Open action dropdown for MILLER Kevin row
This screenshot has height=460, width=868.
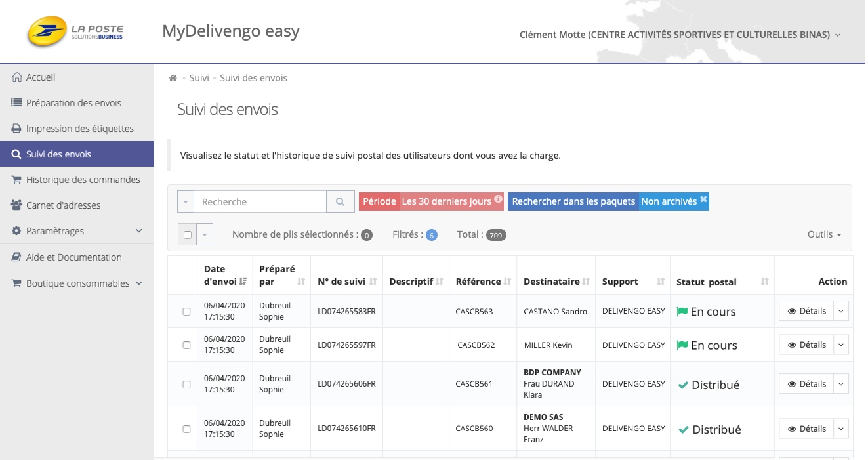coord(841,345)
